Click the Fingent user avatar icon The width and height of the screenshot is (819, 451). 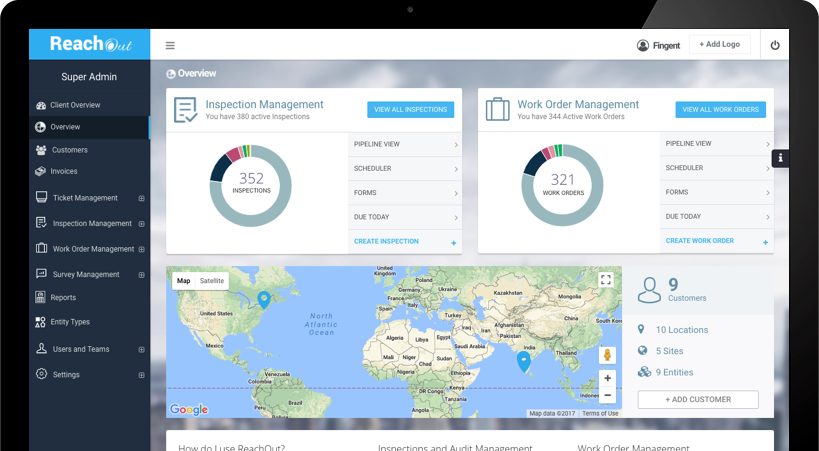(643, 45)
